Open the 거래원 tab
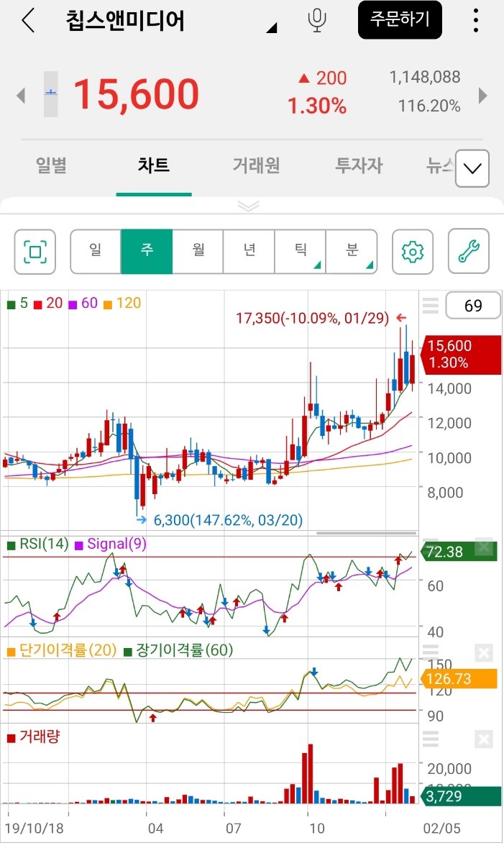The width and height of the screenshot is (504, 848). pyautogui.click(x=257, y=165)
